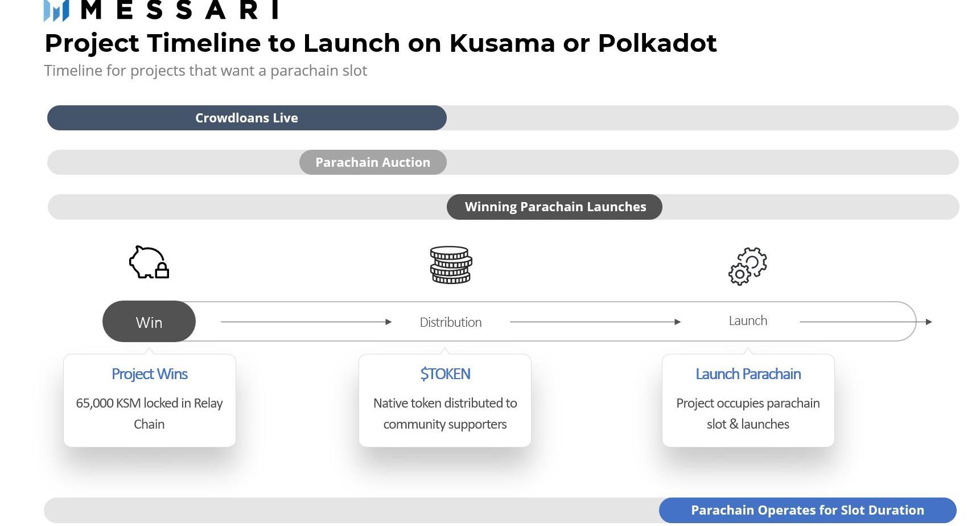Click the Distribution stage label

point(451,322)
